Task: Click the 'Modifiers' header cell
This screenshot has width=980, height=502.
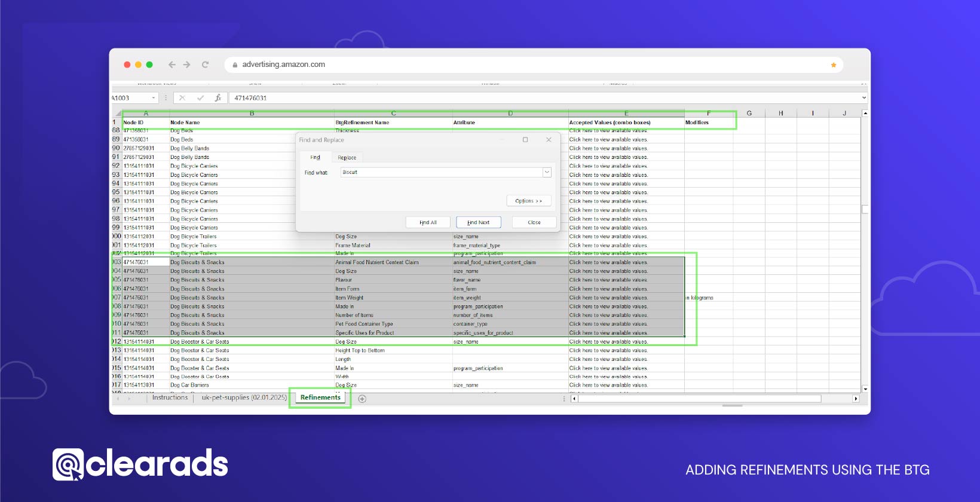Action: (x=709, y=123)
